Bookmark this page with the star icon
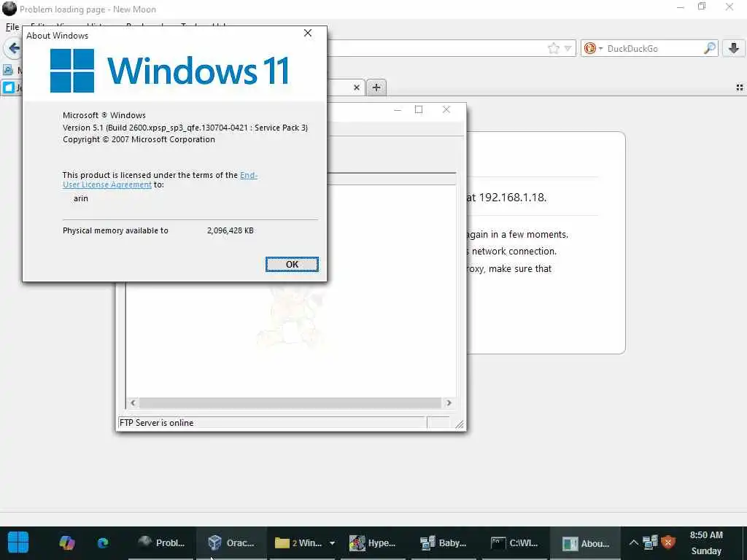The height and width of the screenshot is (560, 747). pos(553,48)
